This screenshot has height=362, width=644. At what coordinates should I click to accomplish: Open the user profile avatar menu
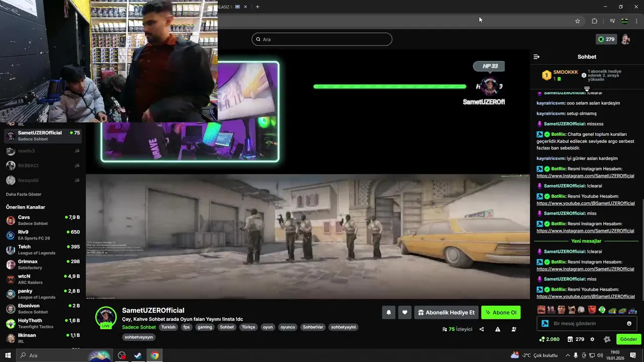(625, 39)
